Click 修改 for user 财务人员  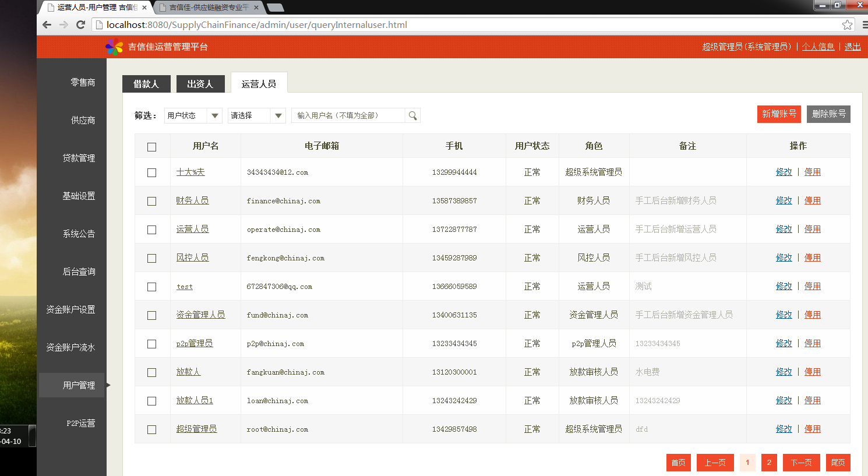pos(784,200)
